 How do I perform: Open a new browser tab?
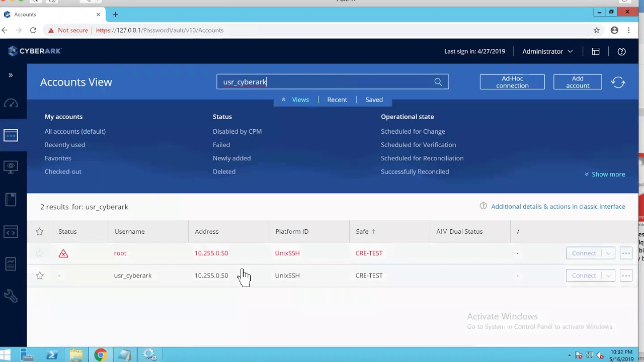[x=115, y=15]
